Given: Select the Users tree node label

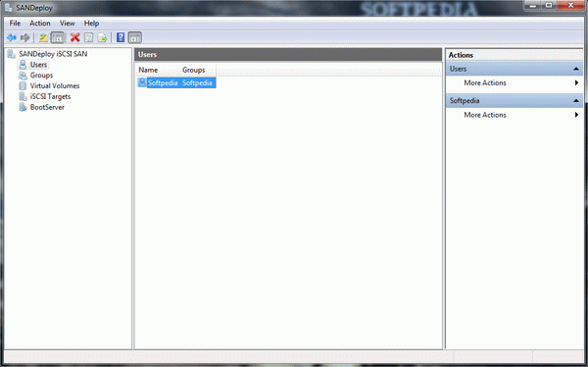Looking at the screenshot, I should coord(38,65).
